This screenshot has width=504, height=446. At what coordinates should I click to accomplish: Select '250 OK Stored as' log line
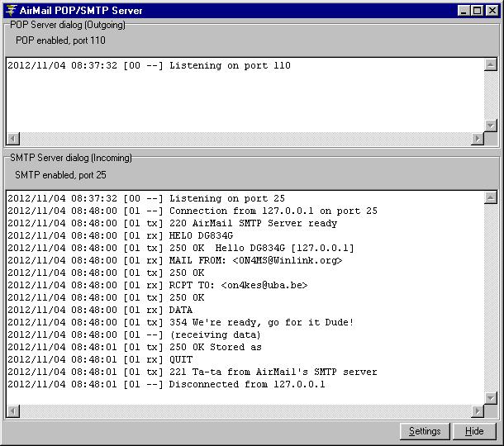click(x=135, y=347)
